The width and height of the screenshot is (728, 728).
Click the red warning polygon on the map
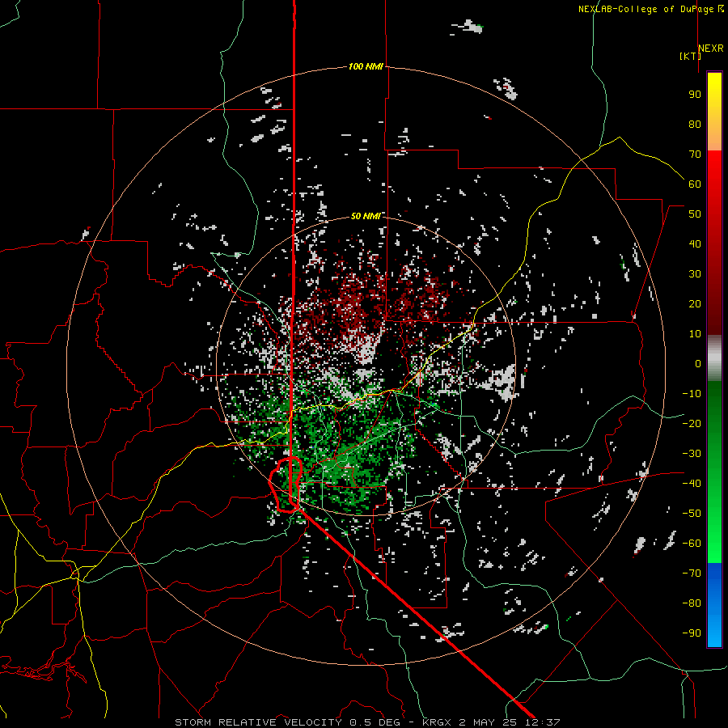[x=286, y=485]
